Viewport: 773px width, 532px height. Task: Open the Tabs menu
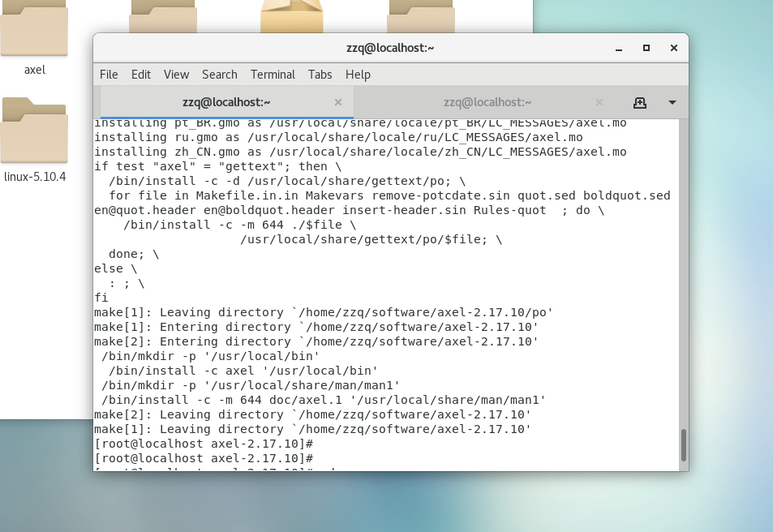320,75
